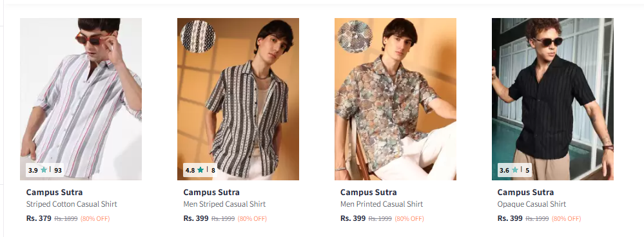Open the Men Striped Casual Shirt title
This screenshot has height=237, width=644.
click(224, 204)
